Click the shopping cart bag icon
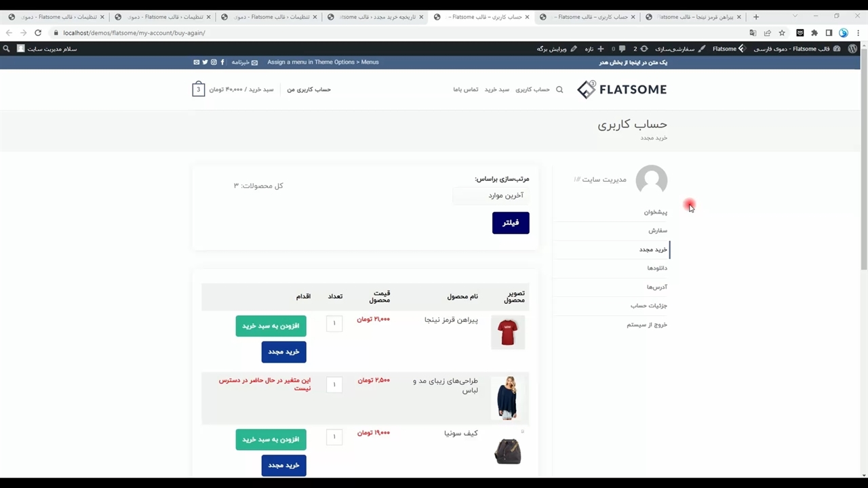This screenshot has width=868, height=488. (x=198, y=89)
